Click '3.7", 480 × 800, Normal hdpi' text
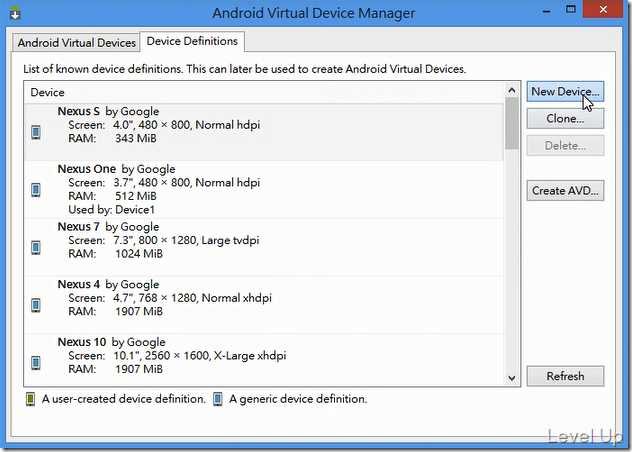The image size is (632, 452). [186, 183]
